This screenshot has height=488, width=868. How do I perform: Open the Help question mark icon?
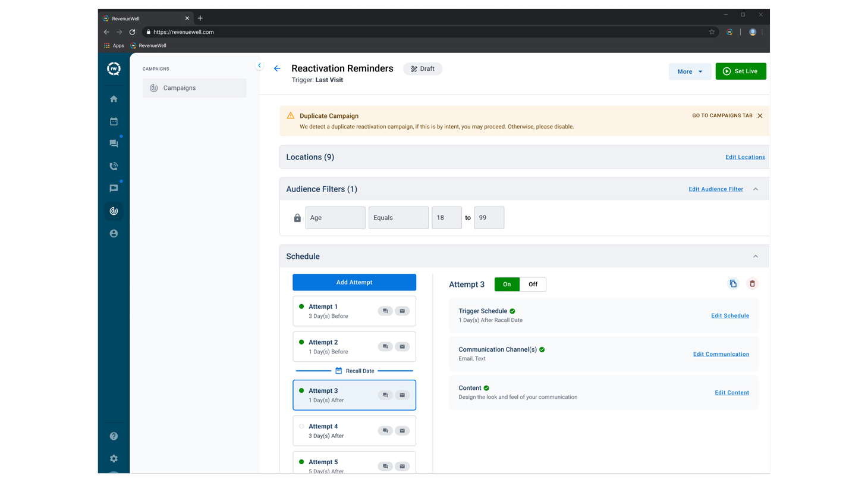[x=114, y=436]
